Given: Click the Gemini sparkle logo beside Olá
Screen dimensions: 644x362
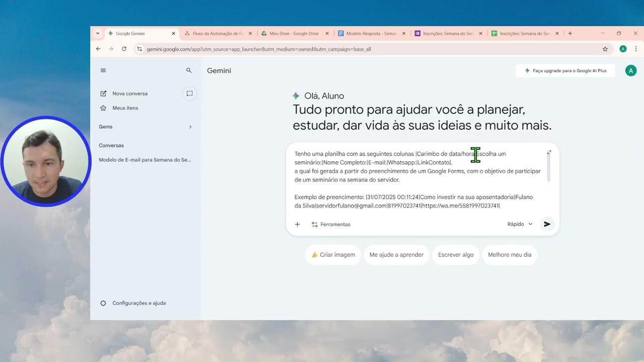Looking at the screenshot, I should (296, 96).
